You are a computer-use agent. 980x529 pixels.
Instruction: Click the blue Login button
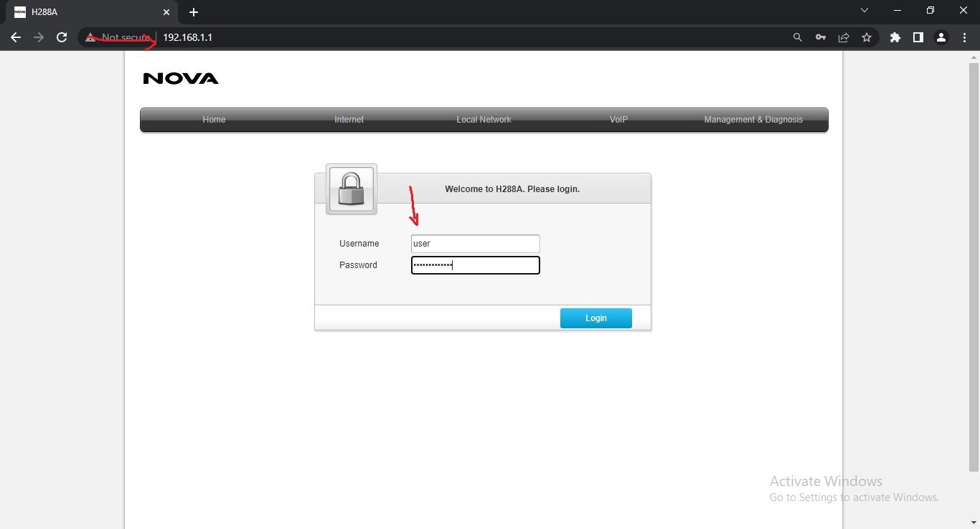596,318
